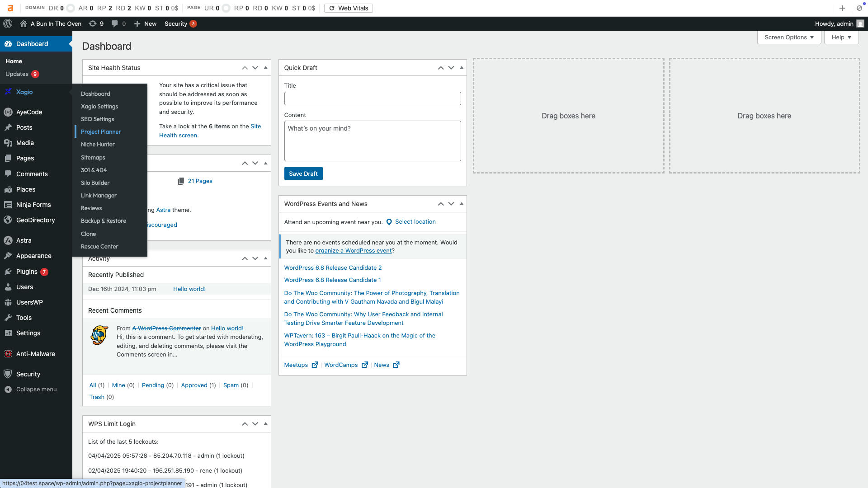Viewport: 868px width, 488px height.
Task: Click the Places sidebar icon
Action: click(8, 189)
